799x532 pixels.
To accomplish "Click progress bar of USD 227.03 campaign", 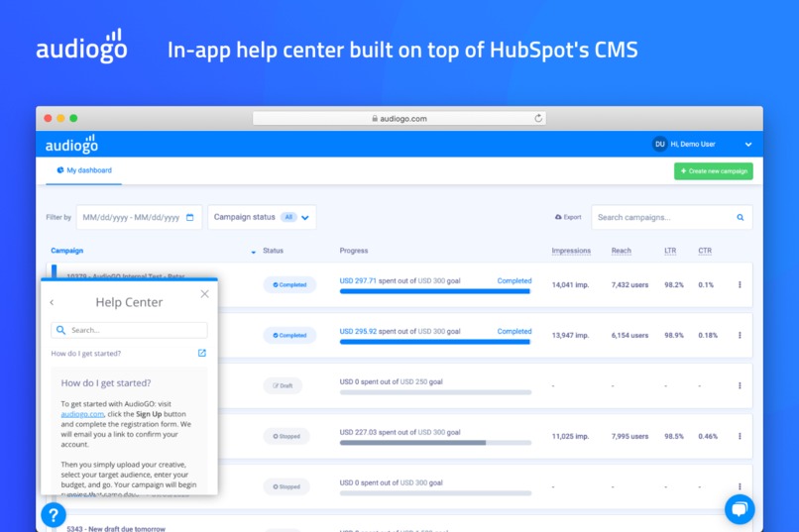I will 435,443.
